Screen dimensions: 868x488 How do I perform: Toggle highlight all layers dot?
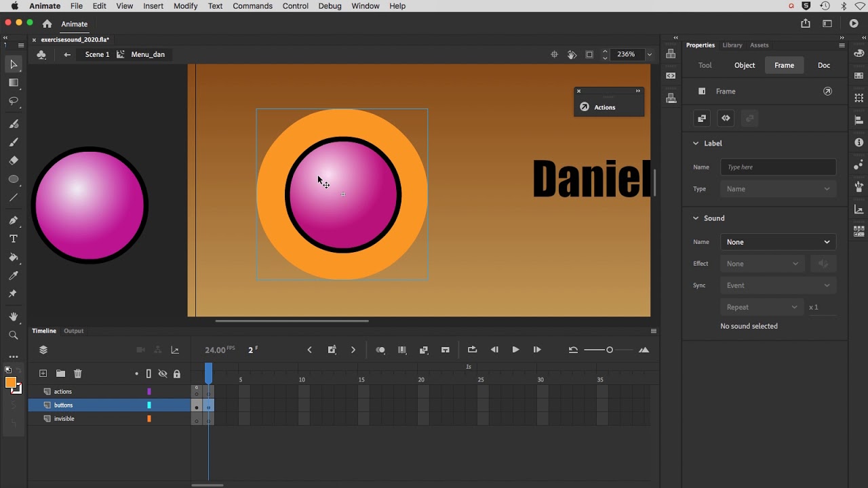[136, 373]
